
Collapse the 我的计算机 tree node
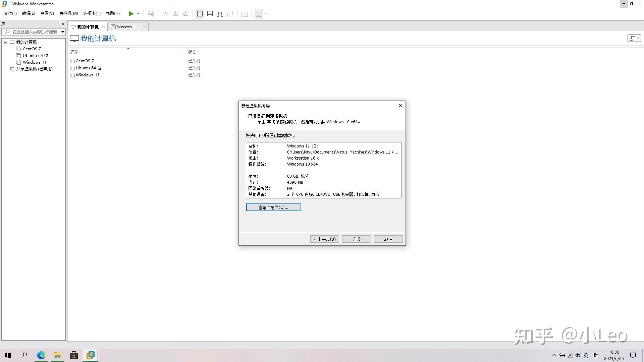pos(6,42)
